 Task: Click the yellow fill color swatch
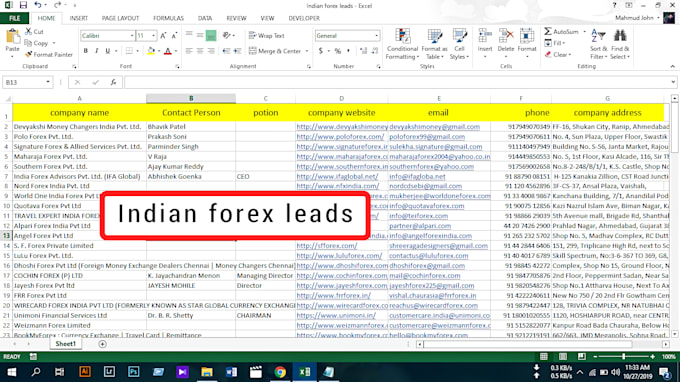coord(150,51)
